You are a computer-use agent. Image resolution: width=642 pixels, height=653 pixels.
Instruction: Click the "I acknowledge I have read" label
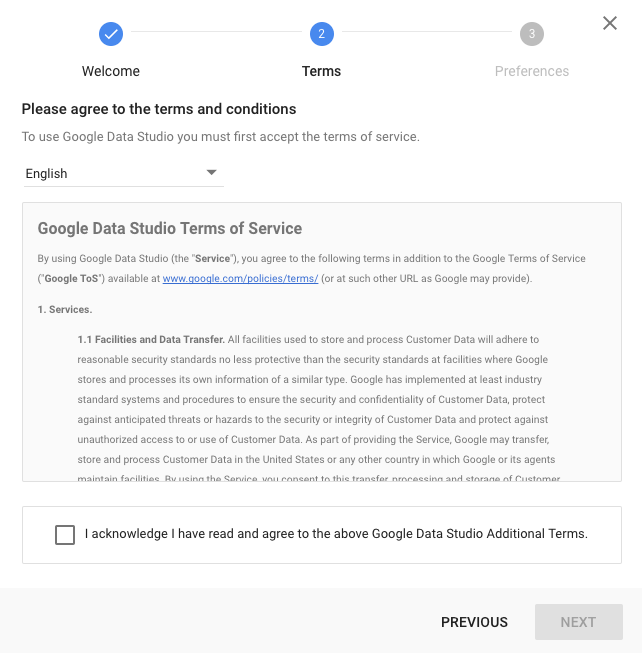pos(336,534)
